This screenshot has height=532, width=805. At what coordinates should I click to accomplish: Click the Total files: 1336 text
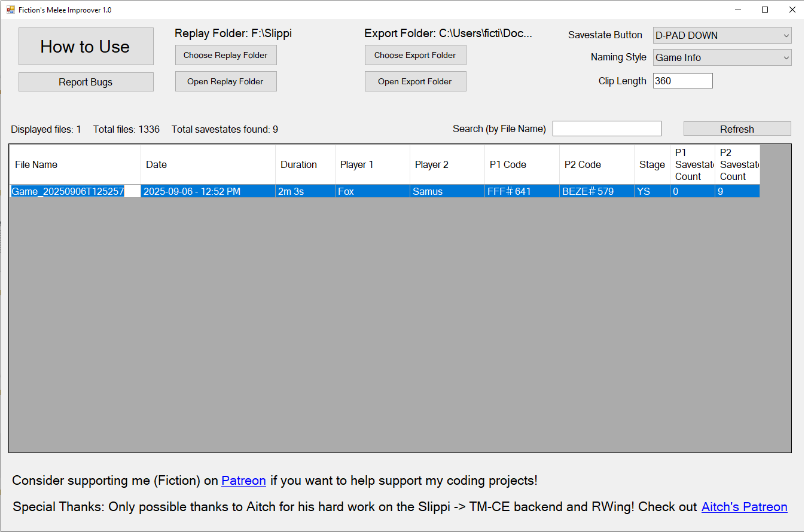pyautogui.click(x=126, y=129)
